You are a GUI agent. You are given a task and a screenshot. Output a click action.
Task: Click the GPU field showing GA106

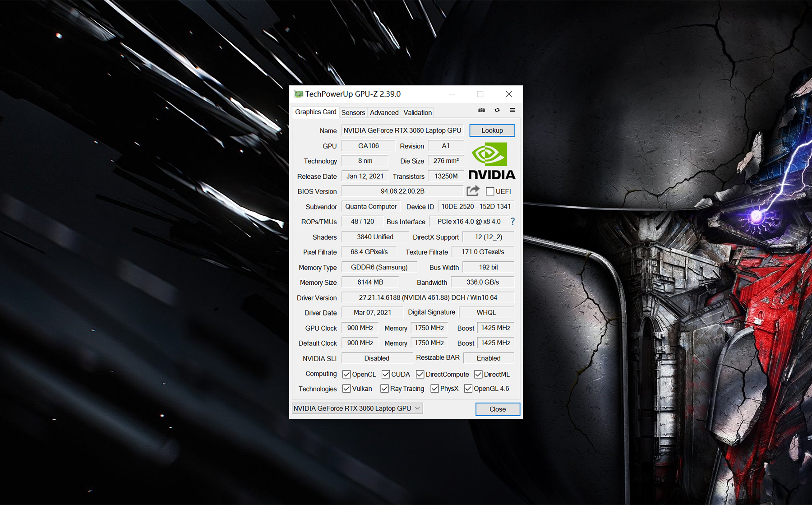coord(368,146)
